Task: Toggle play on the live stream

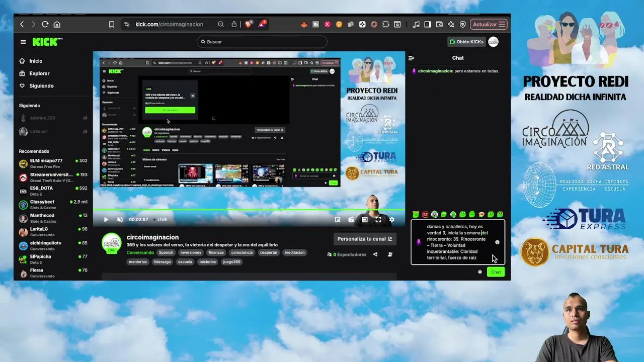Action: [x=106, y=220]
